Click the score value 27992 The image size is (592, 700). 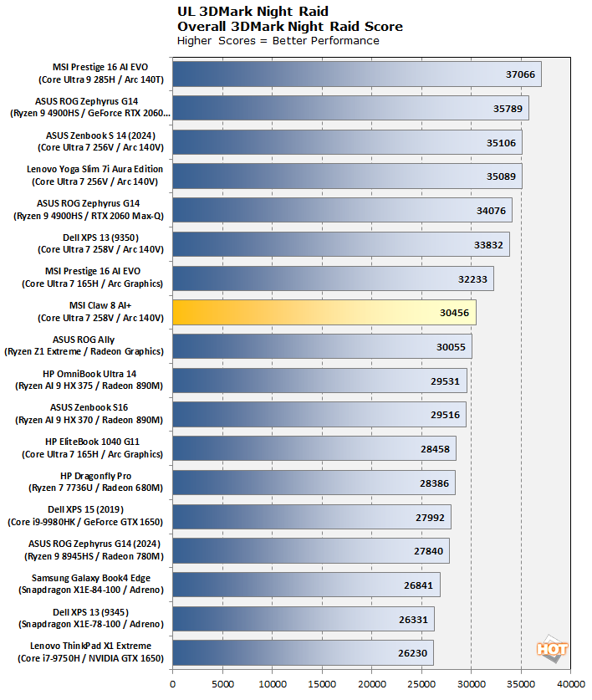pos(431,518)
